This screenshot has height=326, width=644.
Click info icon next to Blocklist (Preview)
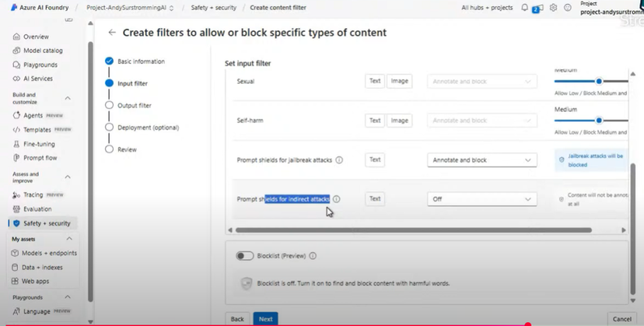(313, 256)
